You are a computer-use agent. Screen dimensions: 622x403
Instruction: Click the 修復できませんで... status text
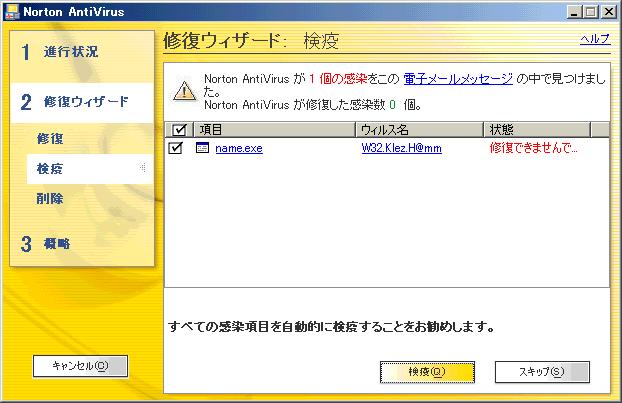tap(534, 148)
